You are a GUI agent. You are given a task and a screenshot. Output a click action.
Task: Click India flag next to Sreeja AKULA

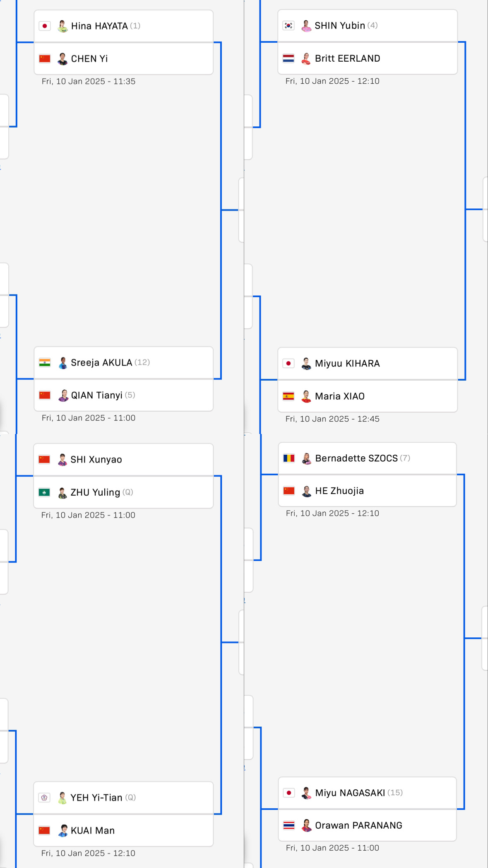click(x=45, y=362)
